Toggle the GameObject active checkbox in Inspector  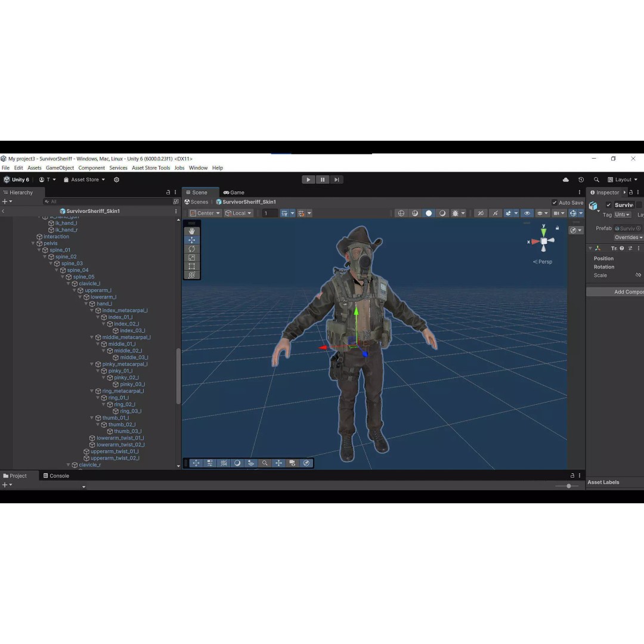pyautogui.click(x=609, y=205)
